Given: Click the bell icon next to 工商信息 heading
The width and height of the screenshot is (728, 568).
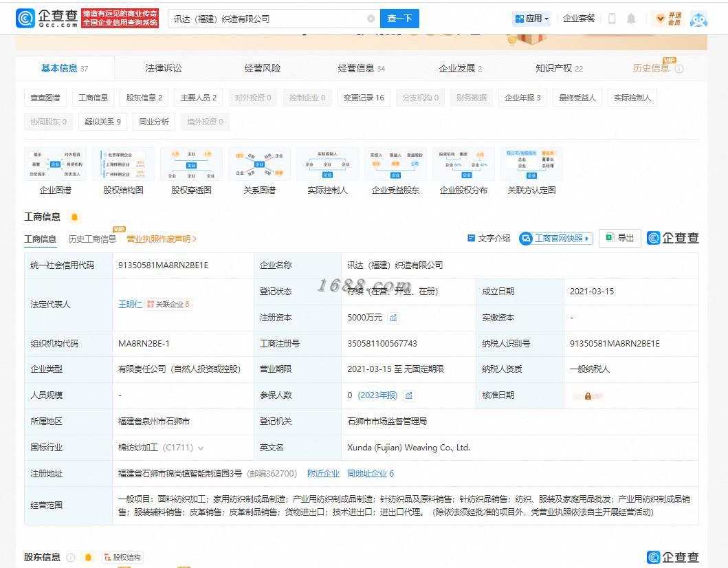Looking at the screenshot, I should (x=74, y=217).
